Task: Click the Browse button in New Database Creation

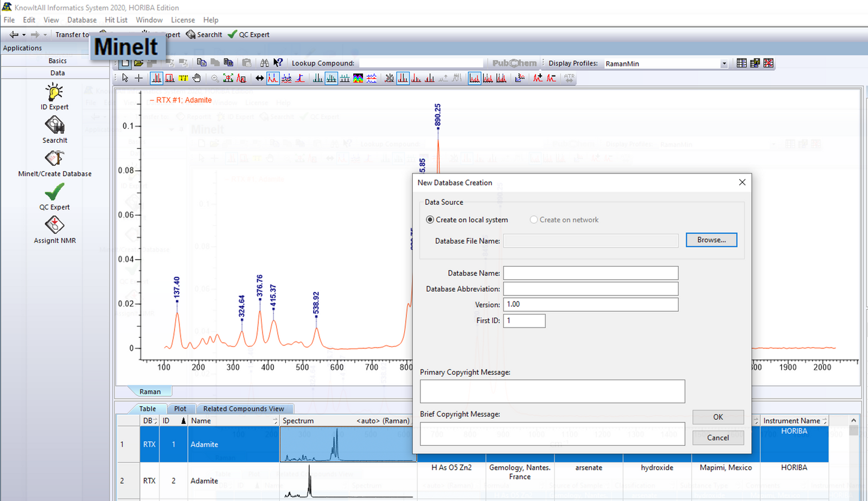Action: point(711,240)
